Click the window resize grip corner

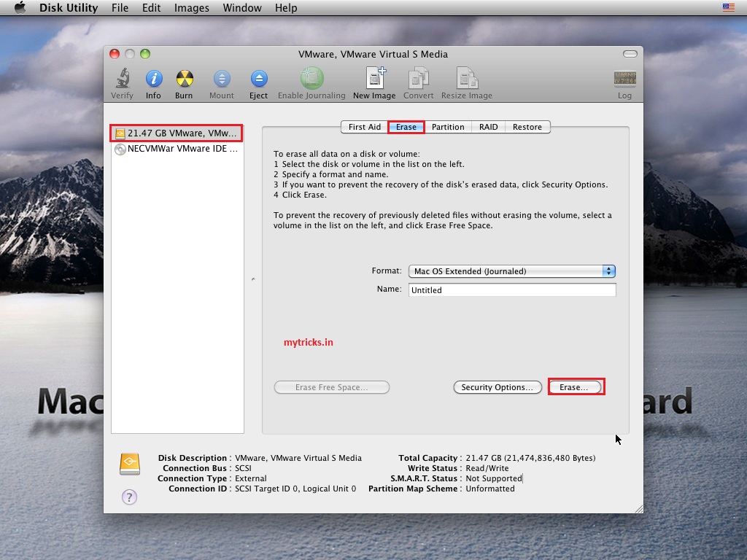(638, 508)
